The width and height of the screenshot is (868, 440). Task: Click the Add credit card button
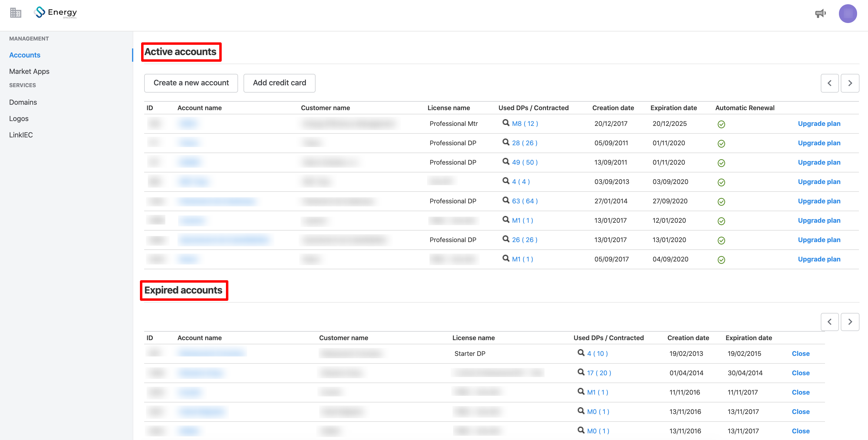279,83
